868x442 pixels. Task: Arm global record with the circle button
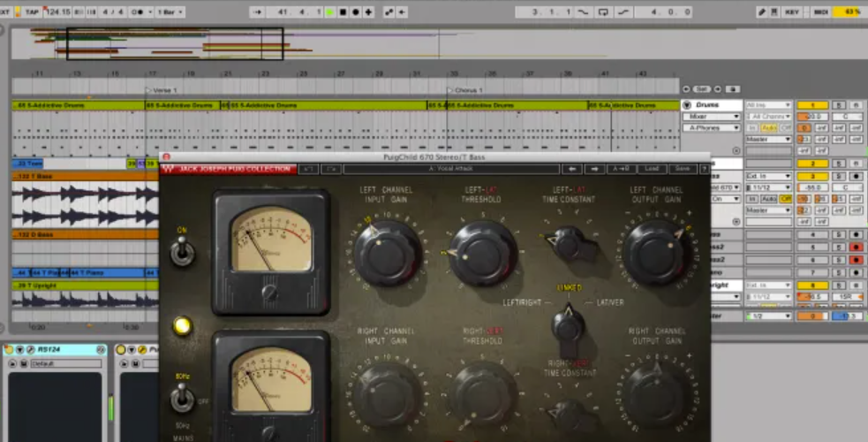355,11
